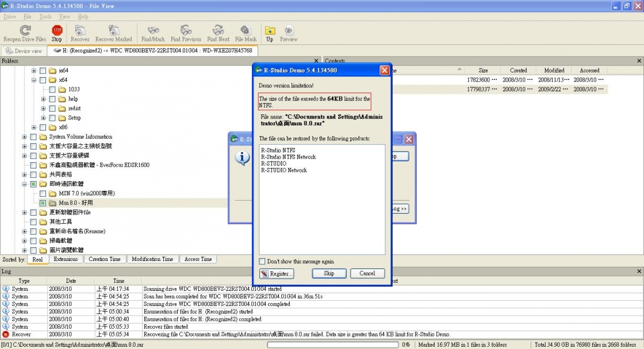This screenshot has height=349, width=644.
Task: Click the Find Next toolbar icon
Action: point(218,30)
